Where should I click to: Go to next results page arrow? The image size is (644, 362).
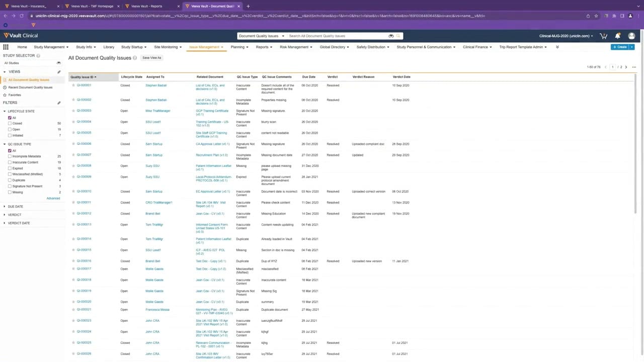pos(626,67)
